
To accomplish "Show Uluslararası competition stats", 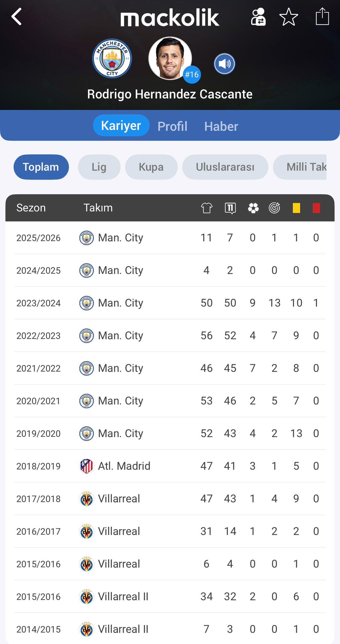I will pyautogui.click(x=225, y=167).
